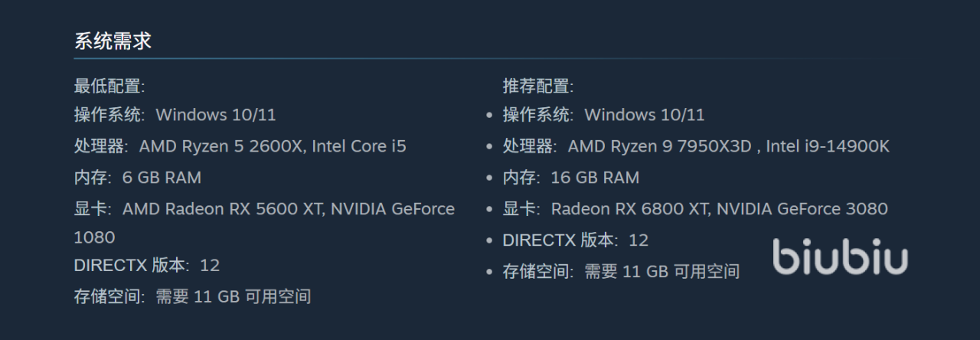Select the 系统需求 section heading

tap(113, 41)
